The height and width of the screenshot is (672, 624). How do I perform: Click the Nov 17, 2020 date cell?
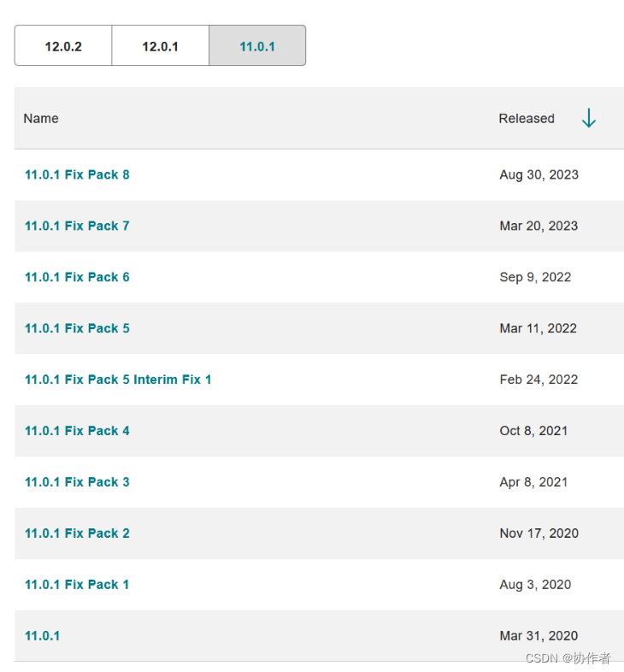coord(539,533)
